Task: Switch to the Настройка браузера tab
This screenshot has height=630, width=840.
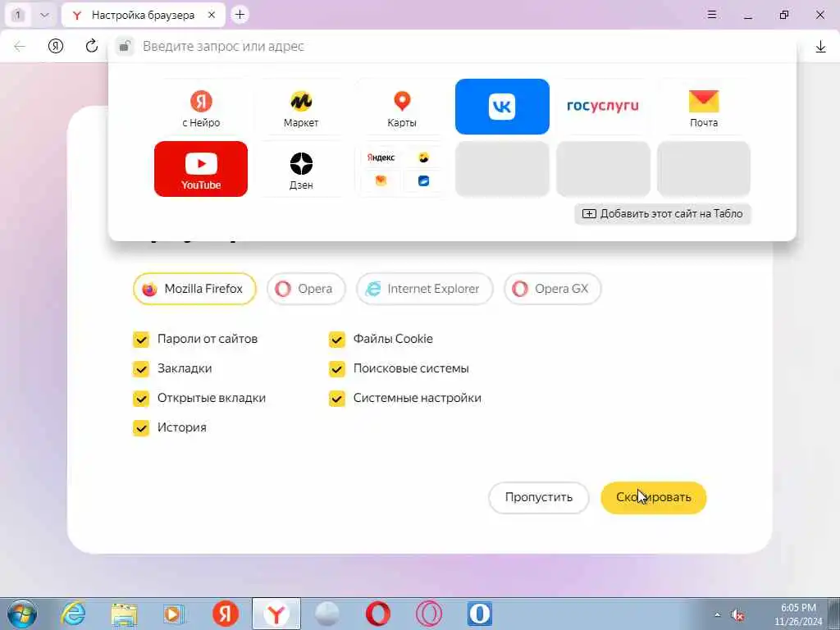Action: 143,15
